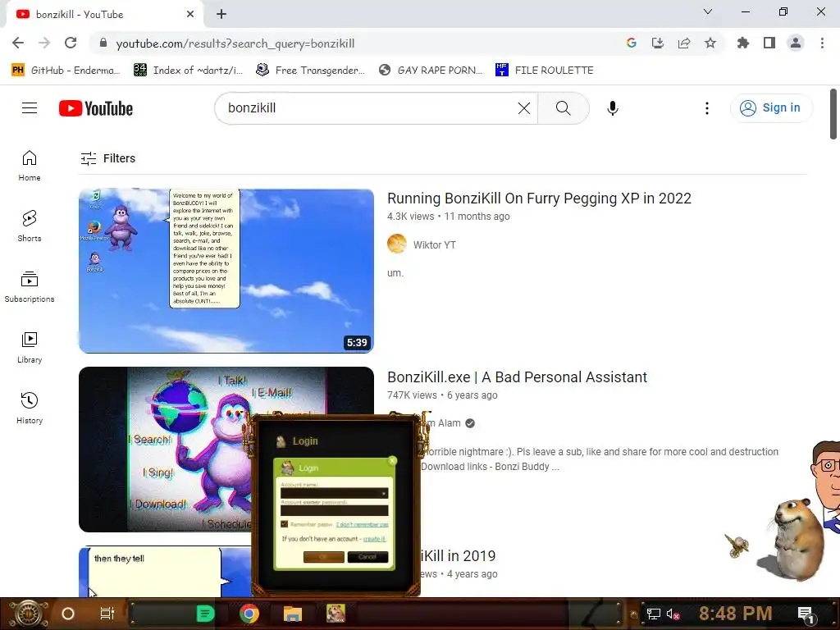Image resolution: width=840 pixels, height=630 pixels.
Task: Toggle Remember password checkbox in Login
Action: coord(285,524)
